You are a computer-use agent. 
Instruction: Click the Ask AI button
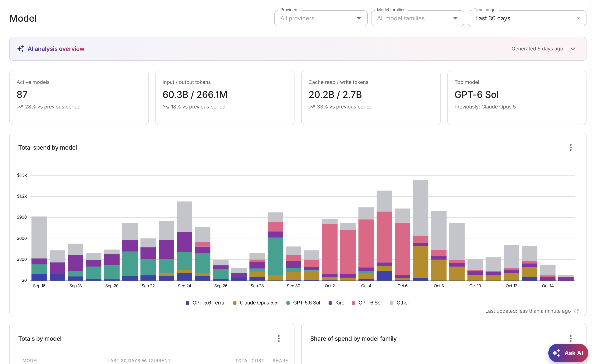pos(568,353)
